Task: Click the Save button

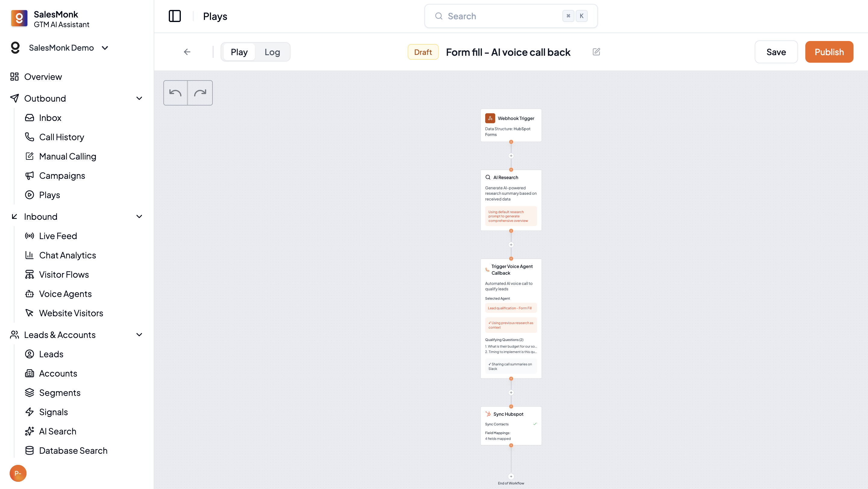Action: pos(776,52)
